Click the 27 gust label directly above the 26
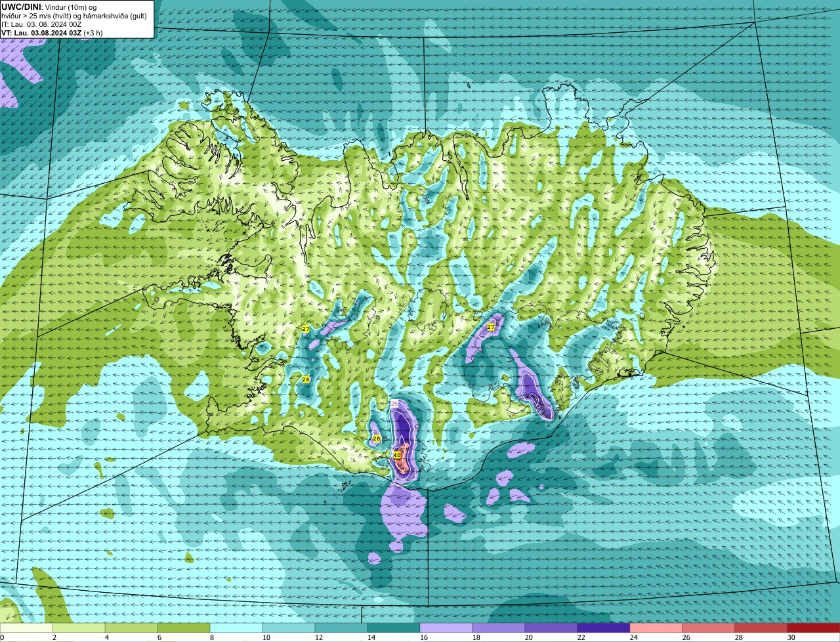Screen dimensions: 840x642 pyautogui.click(x=306, y=328)
